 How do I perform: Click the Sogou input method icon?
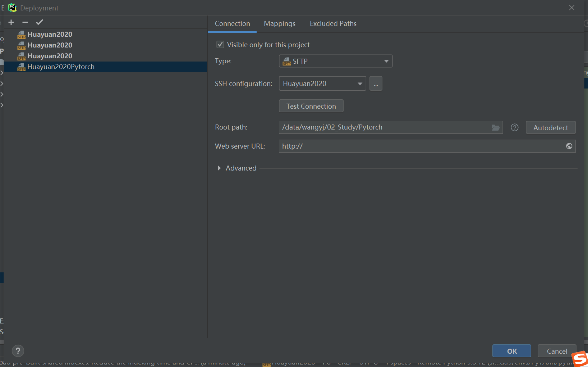click(x=579, y=359)
